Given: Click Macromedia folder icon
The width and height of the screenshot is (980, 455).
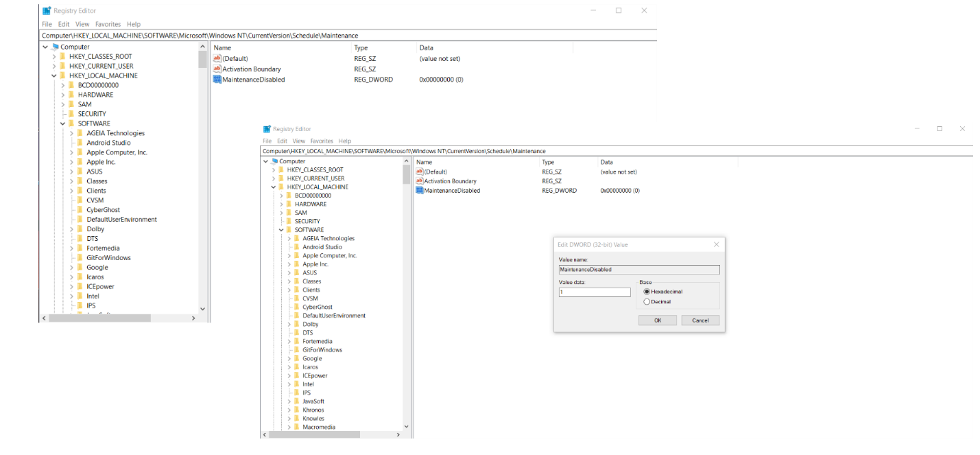Looking at the screenshot, I should pyautogui.click(x=297, y=427).
